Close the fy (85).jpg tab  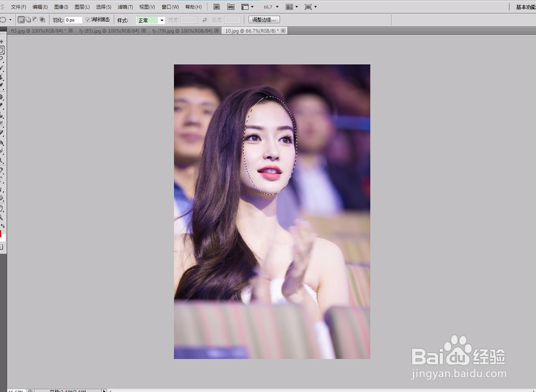tap(144, 31)
